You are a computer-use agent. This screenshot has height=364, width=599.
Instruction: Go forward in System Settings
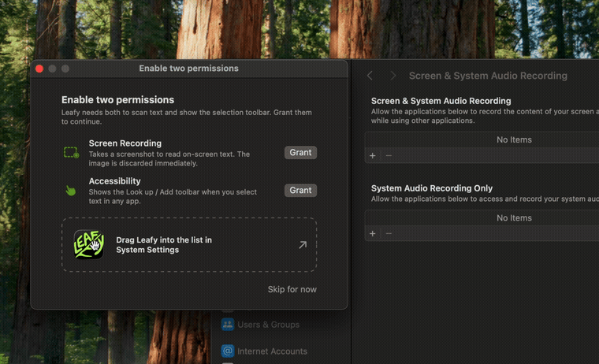point(393,76)
